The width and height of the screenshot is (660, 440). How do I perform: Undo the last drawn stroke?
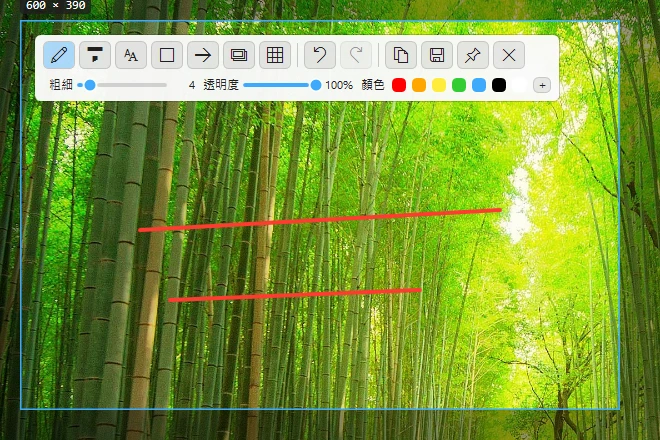coord(320,55)
